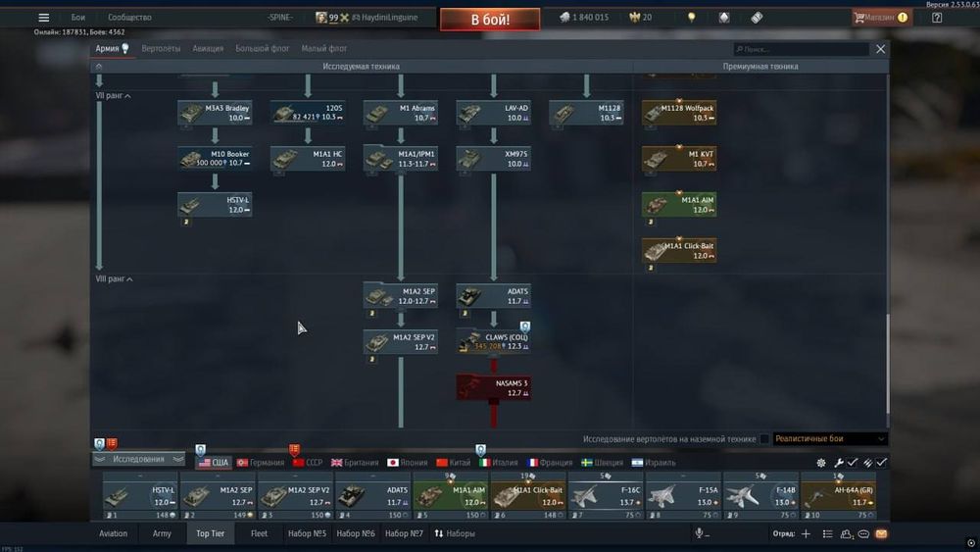Switch to the Вертолёты tab
This screenshot has height=552, width=980.
click(x=161, y=48)
